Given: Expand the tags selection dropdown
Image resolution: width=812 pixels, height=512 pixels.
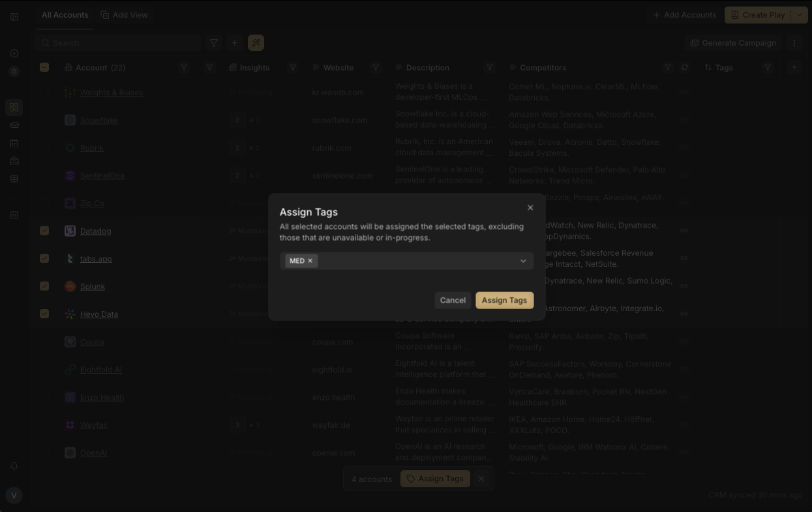Looking at the screenshot, I should click(522, 261).
